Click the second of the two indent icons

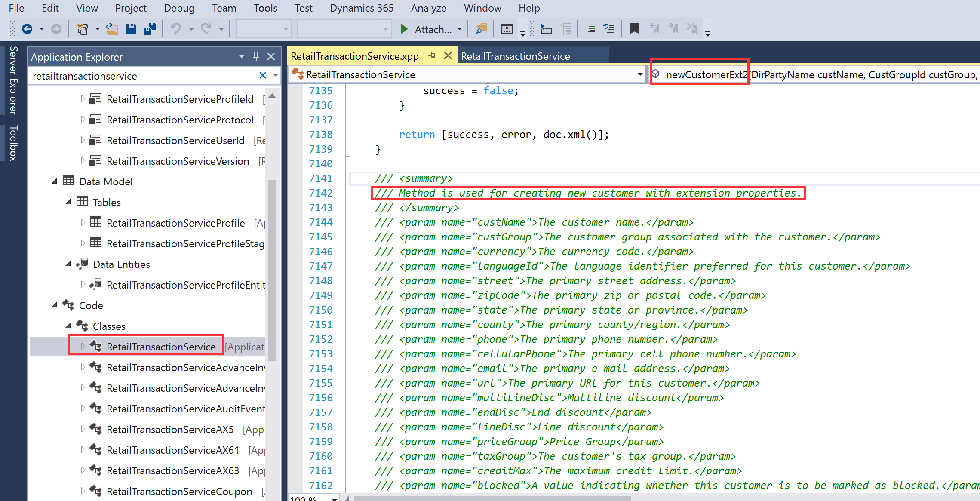pos(608,29)
